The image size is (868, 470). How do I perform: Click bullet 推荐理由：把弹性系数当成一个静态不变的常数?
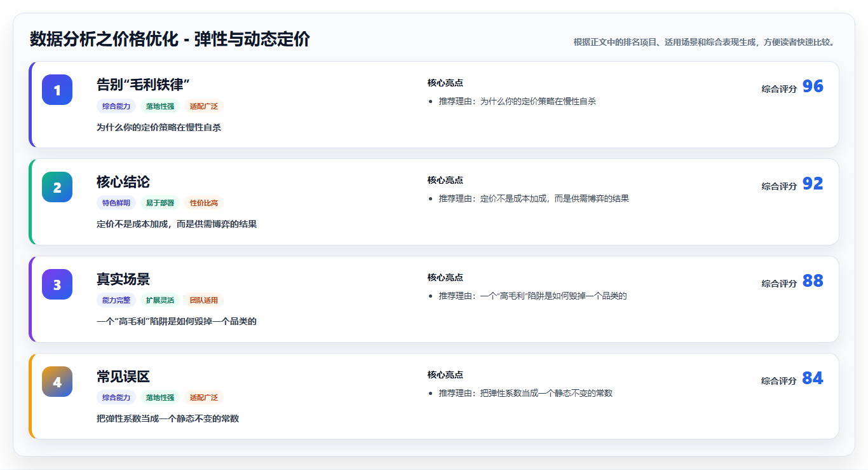coord(526,393)
